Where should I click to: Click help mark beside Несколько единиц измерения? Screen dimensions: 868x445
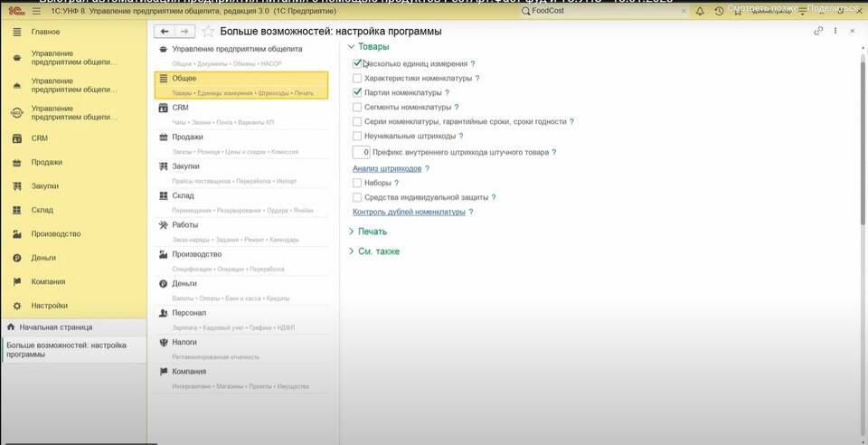472,63
